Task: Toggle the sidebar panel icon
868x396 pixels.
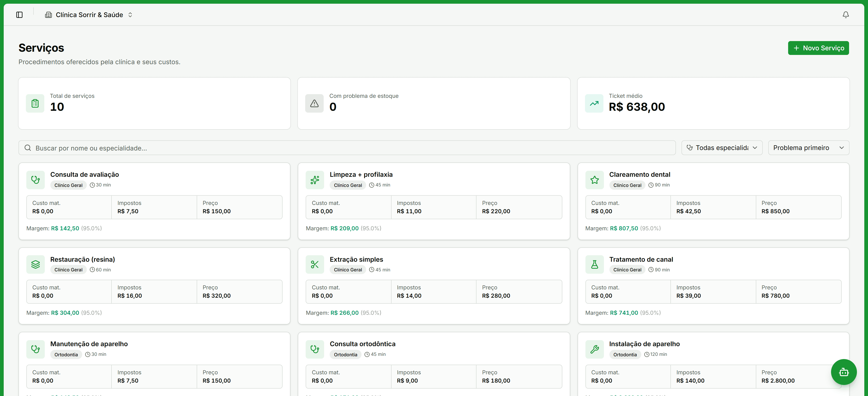Action: point(19,15)
